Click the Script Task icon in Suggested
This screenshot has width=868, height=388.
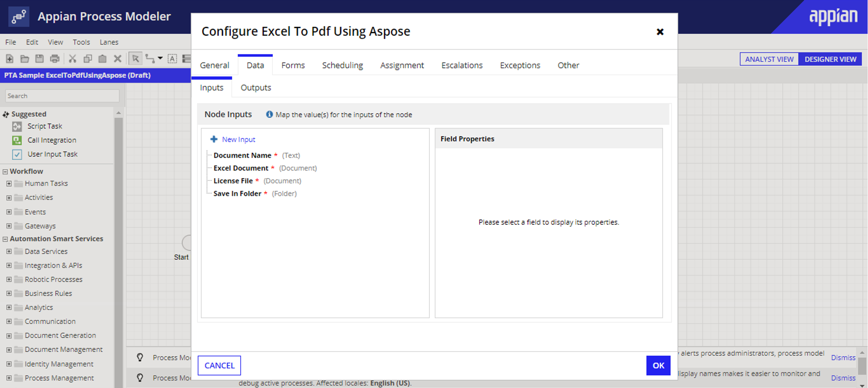(17, 126)
